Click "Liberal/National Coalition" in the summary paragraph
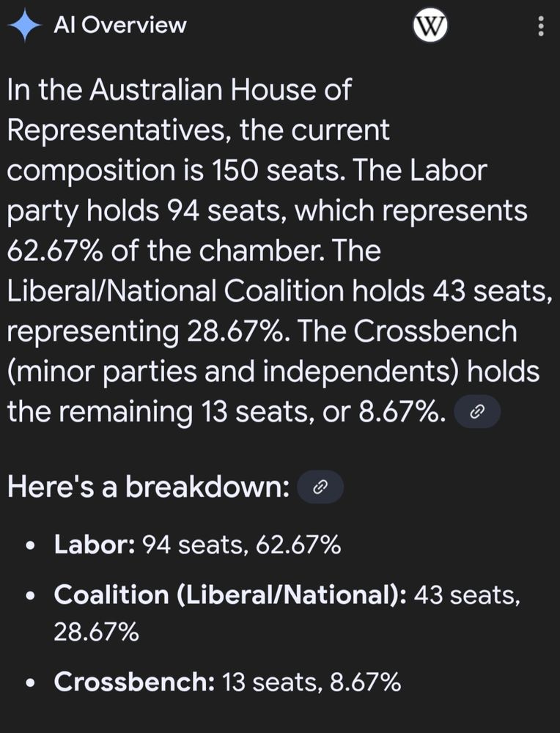Image resolution: width=560 pixels, height=733 pixels. pos(176,291)
